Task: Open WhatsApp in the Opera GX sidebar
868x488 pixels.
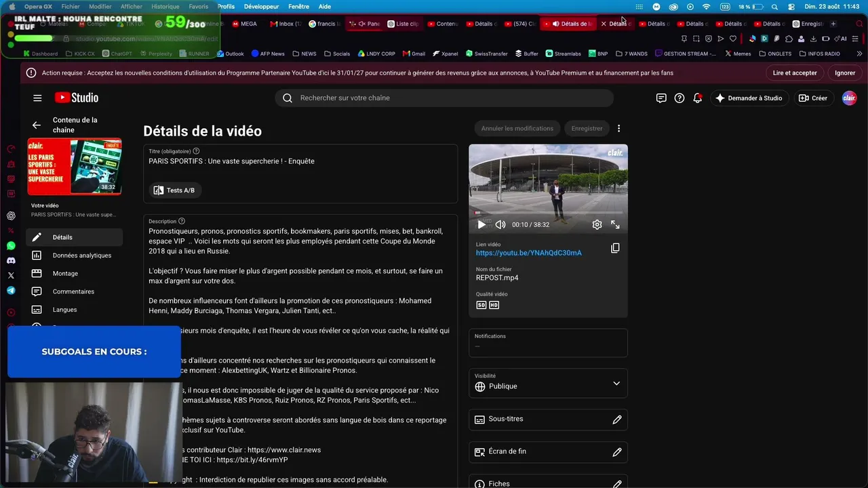Action: pos(11,246)
